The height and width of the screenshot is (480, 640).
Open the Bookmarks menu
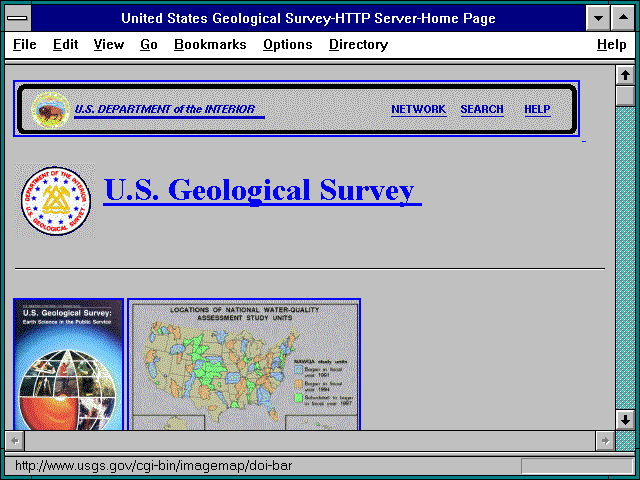point(210,44)
